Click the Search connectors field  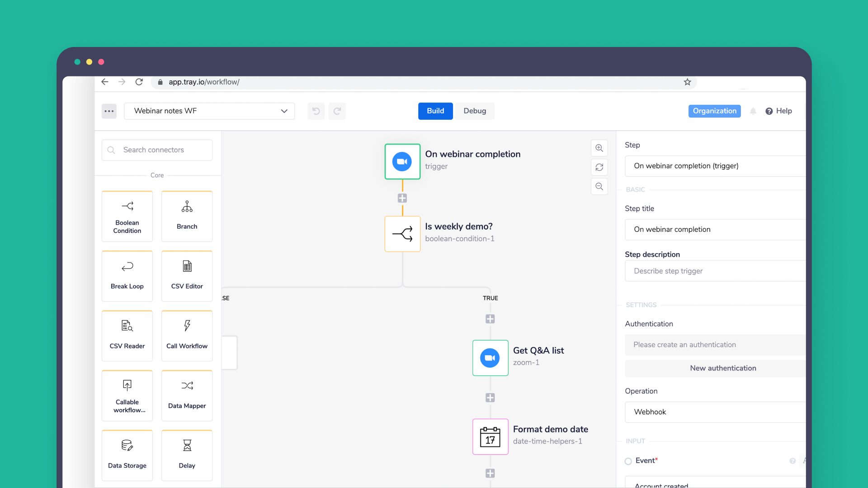click(157, 150)
